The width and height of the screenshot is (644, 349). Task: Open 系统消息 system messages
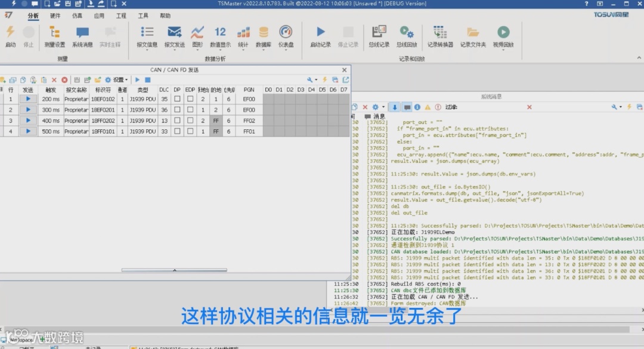point(82,36)
